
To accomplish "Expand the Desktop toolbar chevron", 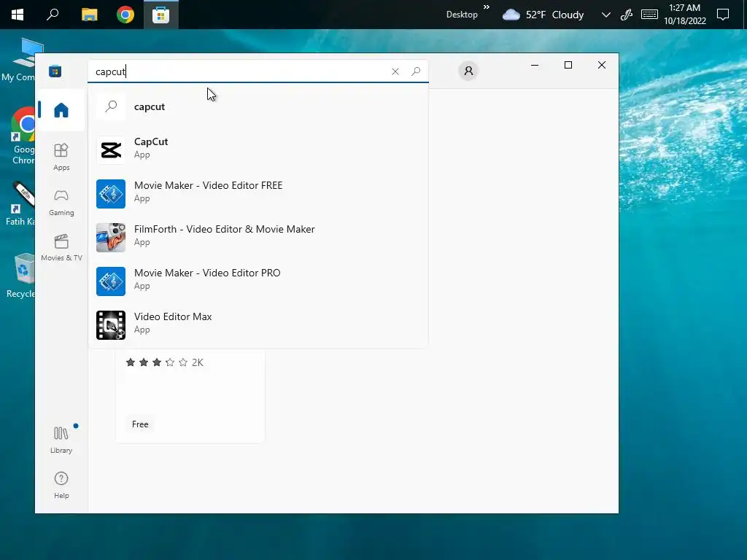I will tap(487, 7).
